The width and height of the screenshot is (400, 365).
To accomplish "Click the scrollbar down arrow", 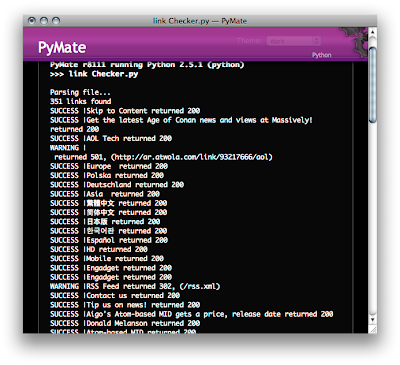I will coord(372,319).
